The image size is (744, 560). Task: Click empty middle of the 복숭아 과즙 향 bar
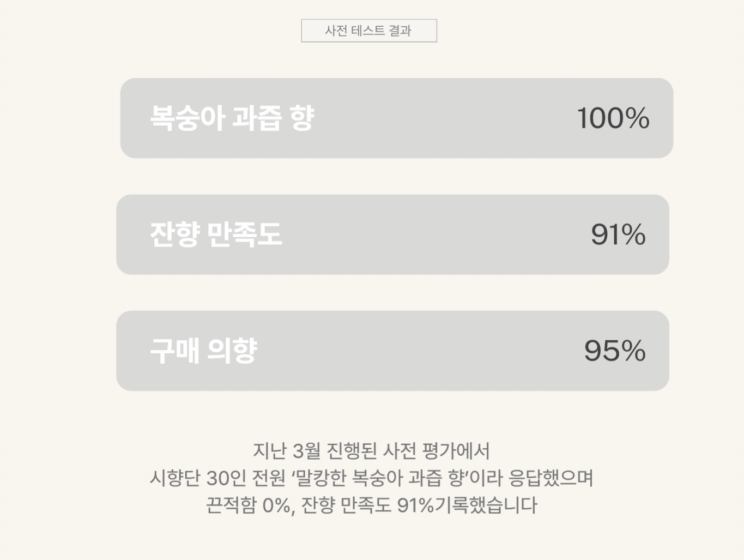(x=441, y=118)
